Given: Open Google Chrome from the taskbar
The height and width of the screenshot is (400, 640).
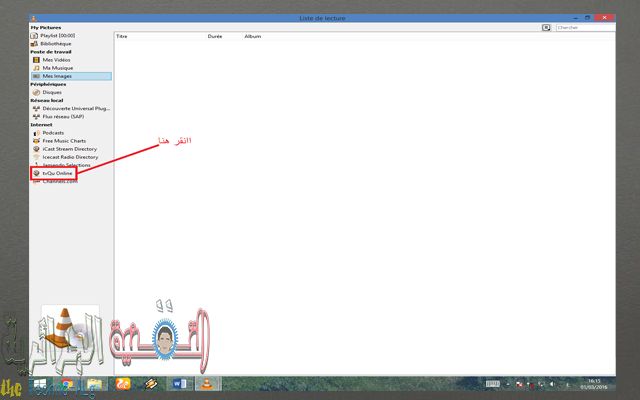Looking at the screenshot, I should click(66, 384).
